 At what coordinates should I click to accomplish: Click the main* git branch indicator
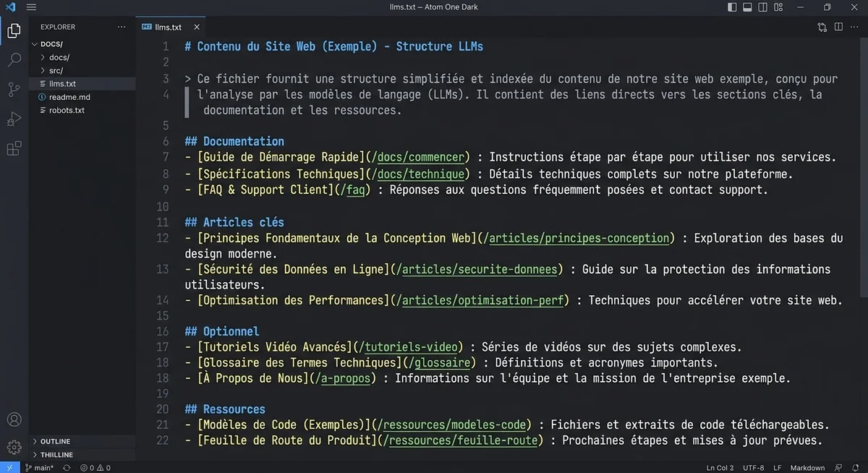click(39, 467)
